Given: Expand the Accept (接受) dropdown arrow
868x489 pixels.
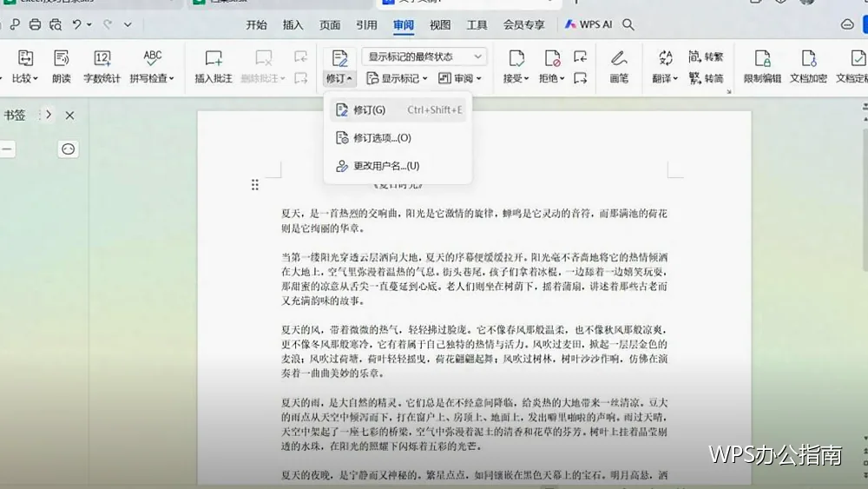Looking at the screenshot, I should pos(526,79).
